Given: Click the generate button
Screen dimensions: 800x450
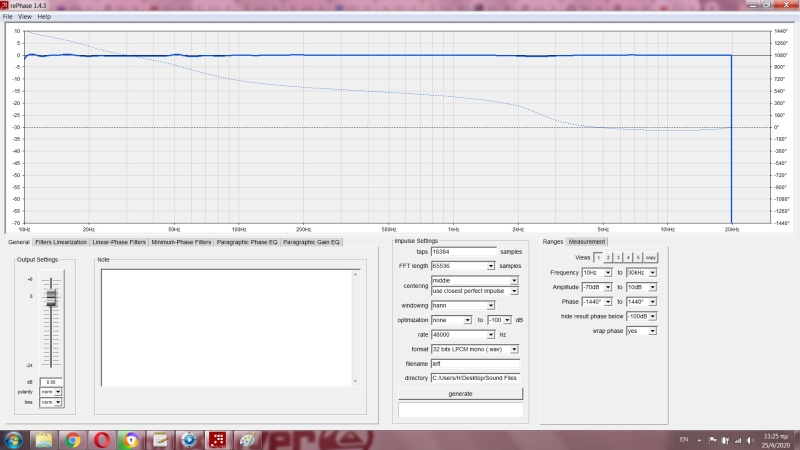Looking at the screenshot, I should [x=460, y=394].
